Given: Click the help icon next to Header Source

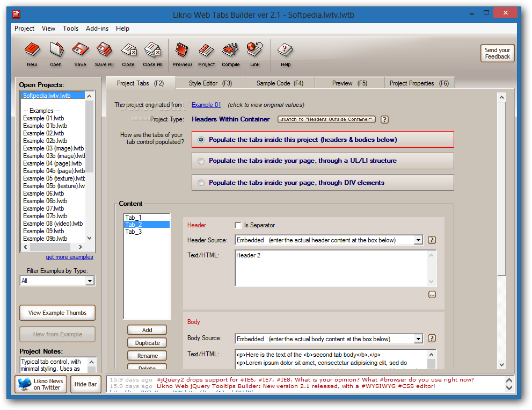Looking at the screenshot, I should pos(432,240).
